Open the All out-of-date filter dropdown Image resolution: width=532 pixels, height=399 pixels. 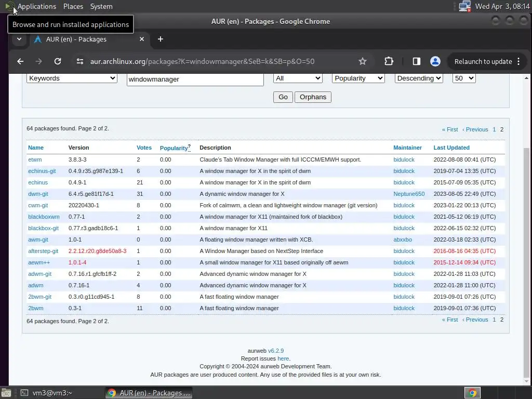point(298,78)
